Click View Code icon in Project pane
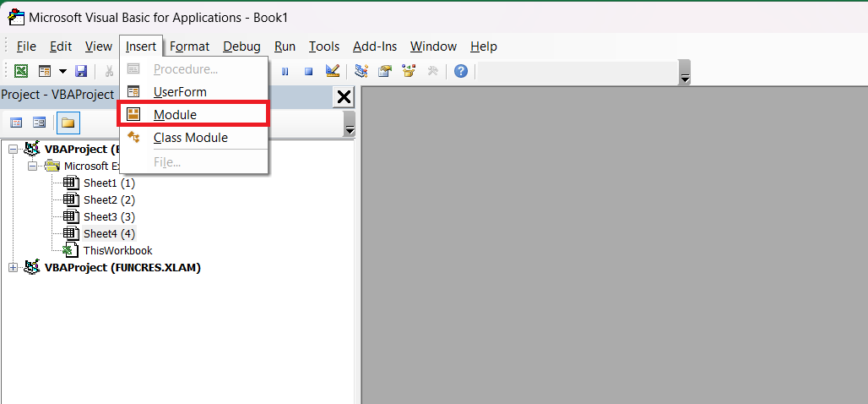868x404 pixels. pos(17,123)
